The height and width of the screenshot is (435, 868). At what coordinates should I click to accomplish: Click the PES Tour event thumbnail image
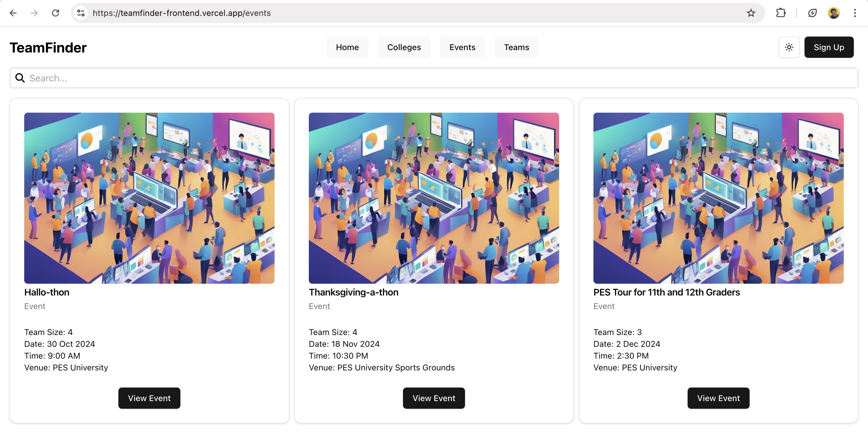pos(718,198)
